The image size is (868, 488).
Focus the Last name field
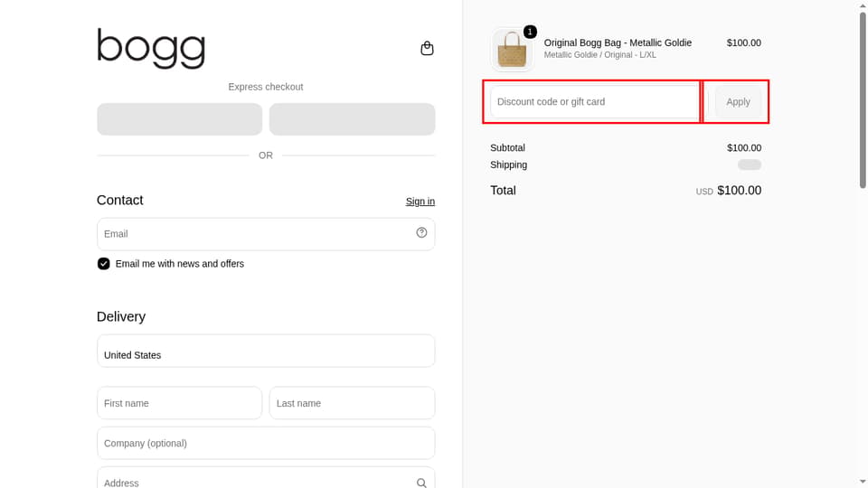pyautogui.click(x=352, y=403)
